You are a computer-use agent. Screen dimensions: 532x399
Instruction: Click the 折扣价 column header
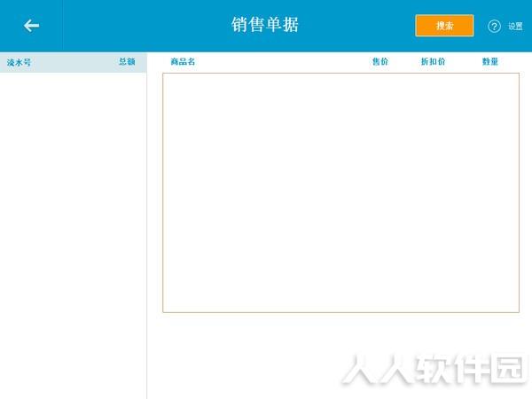[434, 61]
